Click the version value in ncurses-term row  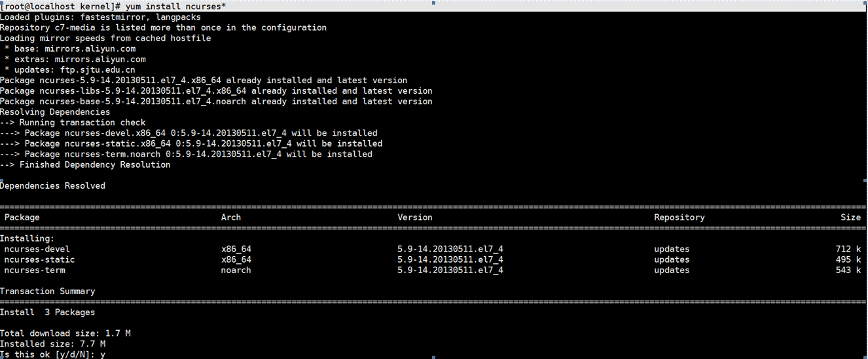click(450, 270)
